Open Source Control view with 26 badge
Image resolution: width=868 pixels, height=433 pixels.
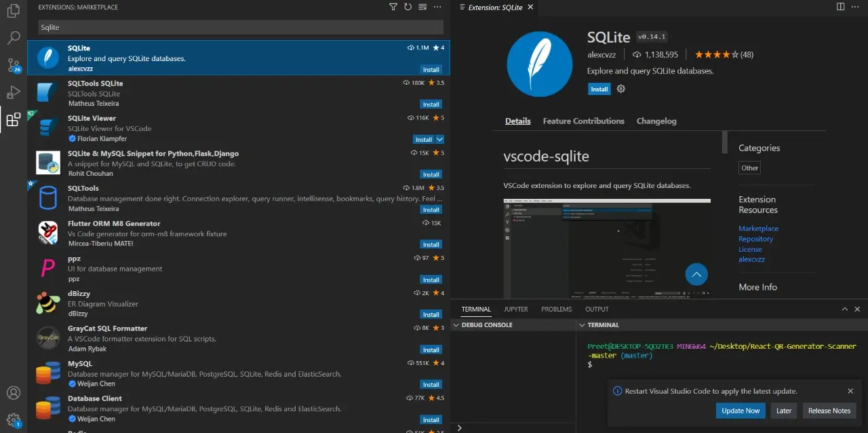13,65
